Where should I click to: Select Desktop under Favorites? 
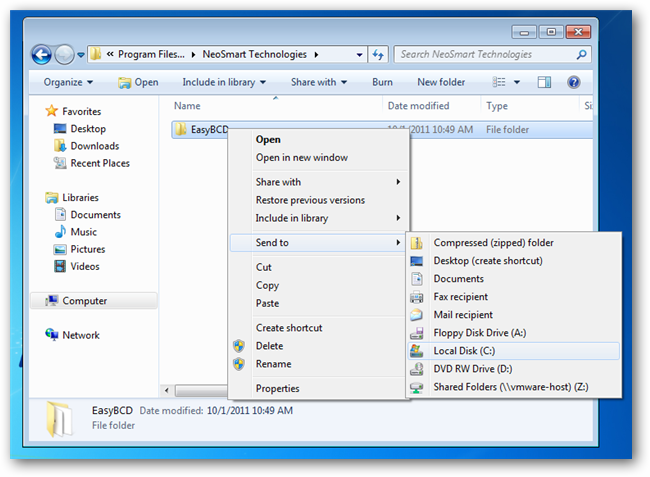80,129
